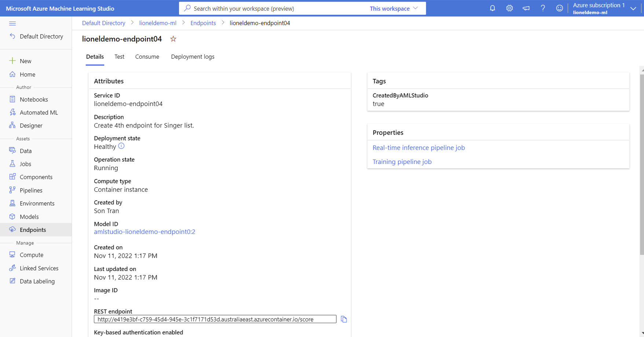The image size is (644, 337).
Task: Click the 'Running' operation state value
Action: point(106,168)
